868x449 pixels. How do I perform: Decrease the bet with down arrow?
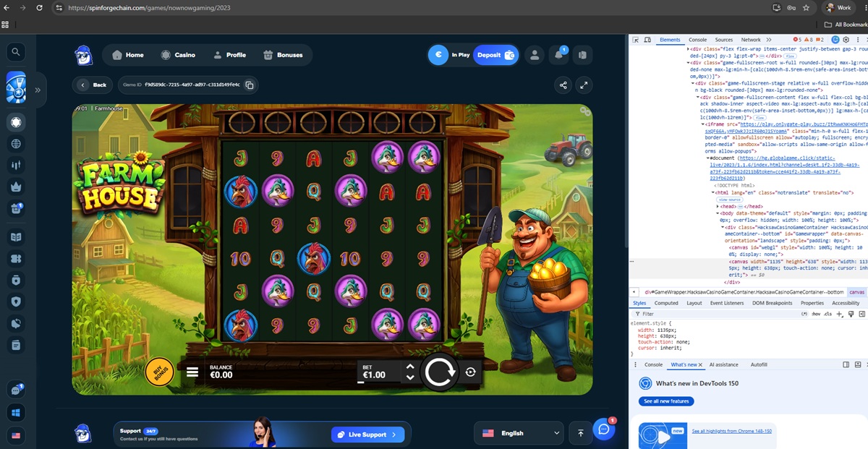click(x=410, y=377)
